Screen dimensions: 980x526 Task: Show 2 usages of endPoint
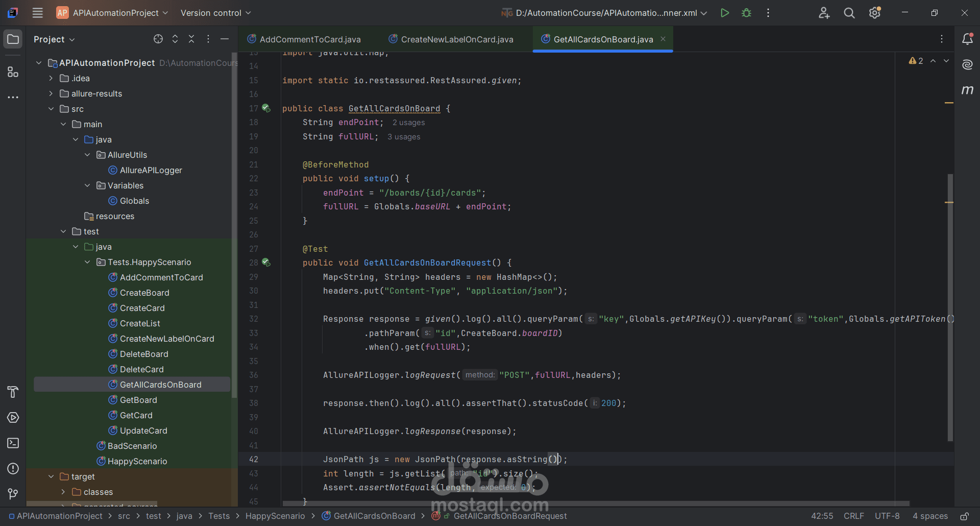coord(408,123)
